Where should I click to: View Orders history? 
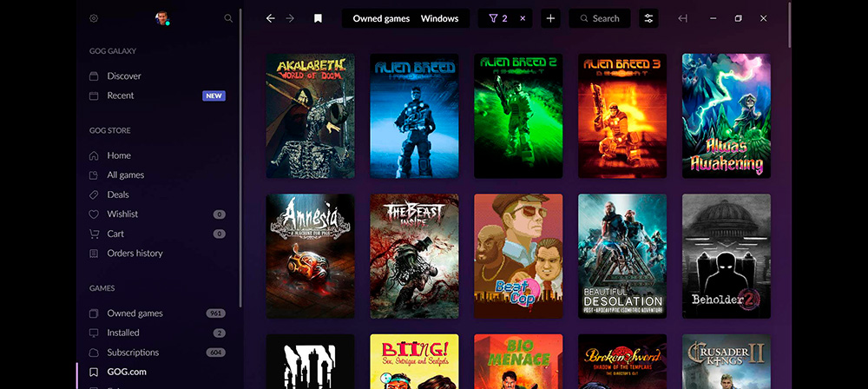point(135,254)
